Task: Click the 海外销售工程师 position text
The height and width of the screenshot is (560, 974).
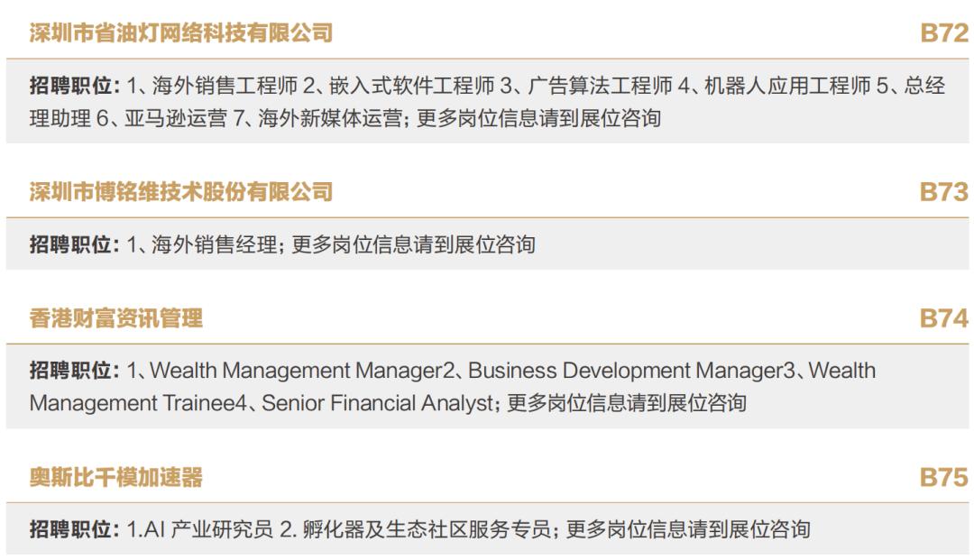Action: (225, 85)
